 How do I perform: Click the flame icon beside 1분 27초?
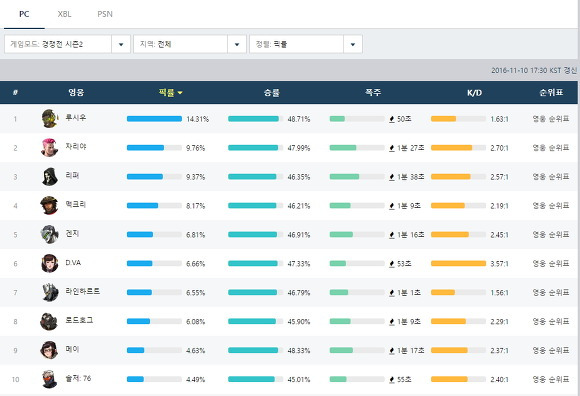[392, 148]
